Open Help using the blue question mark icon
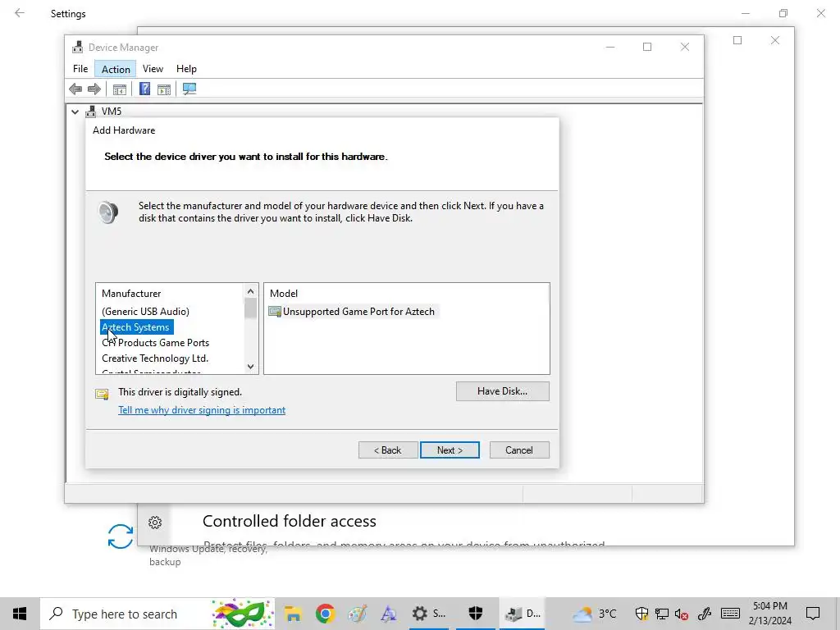The image size is (840, 630). click(x=144, y=89)
